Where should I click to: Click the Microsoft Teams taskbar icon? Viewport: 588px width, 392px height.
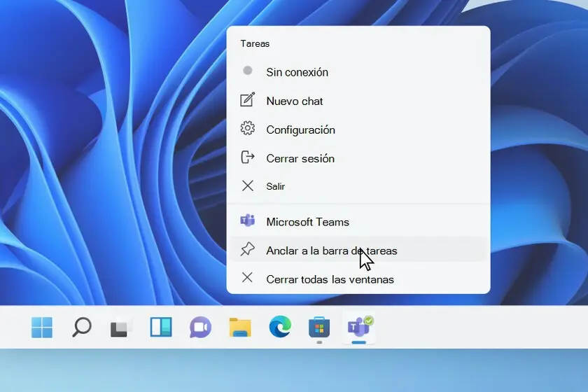tap(359, 328)
